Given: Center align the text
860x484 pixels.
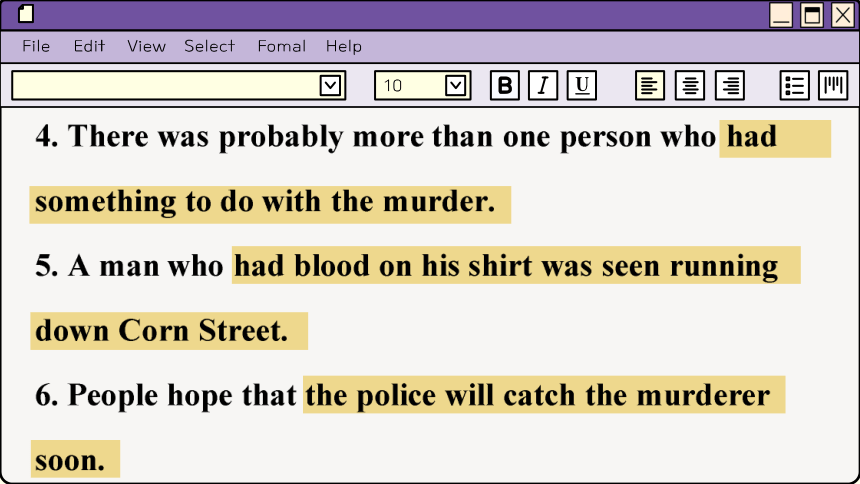Looking at the screenshot, I should click(x=690, y=85).
